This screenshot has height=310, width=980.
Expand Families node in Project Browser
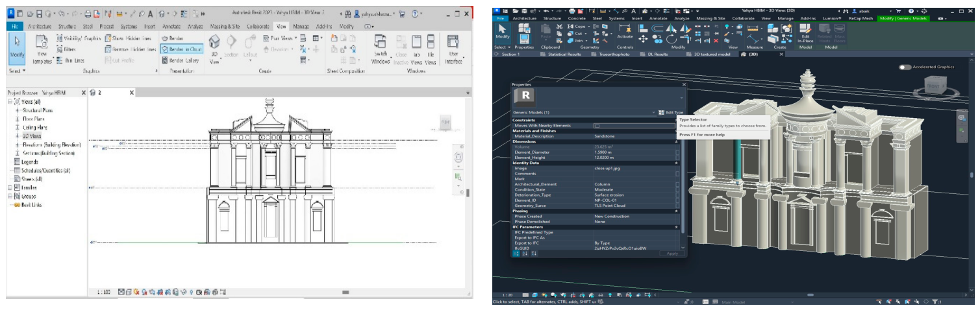(10, 187)
